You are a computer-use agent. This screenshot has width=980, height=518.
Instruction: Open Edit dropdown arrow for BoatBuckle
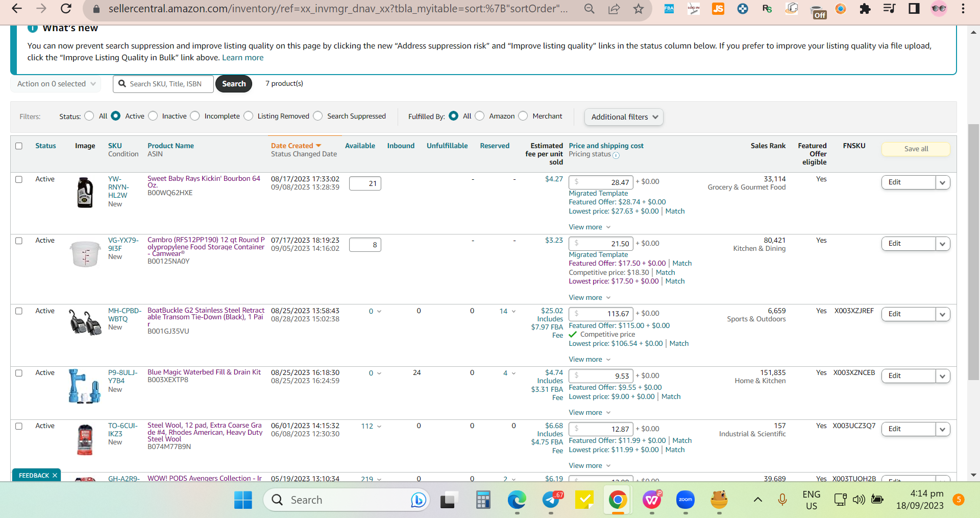(943, 314)
